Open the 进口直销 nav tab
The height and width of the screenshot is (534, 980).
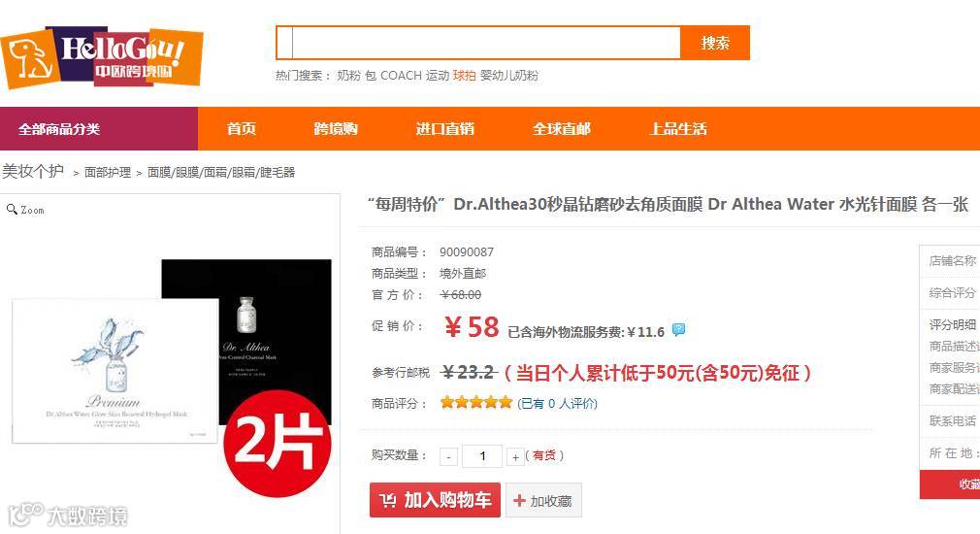point(445,129)
